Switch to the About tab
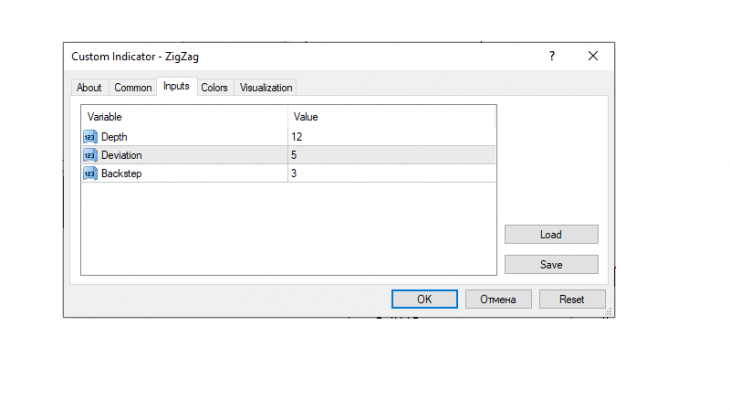Viewport: 730px width, 410px height. [89, 88]
